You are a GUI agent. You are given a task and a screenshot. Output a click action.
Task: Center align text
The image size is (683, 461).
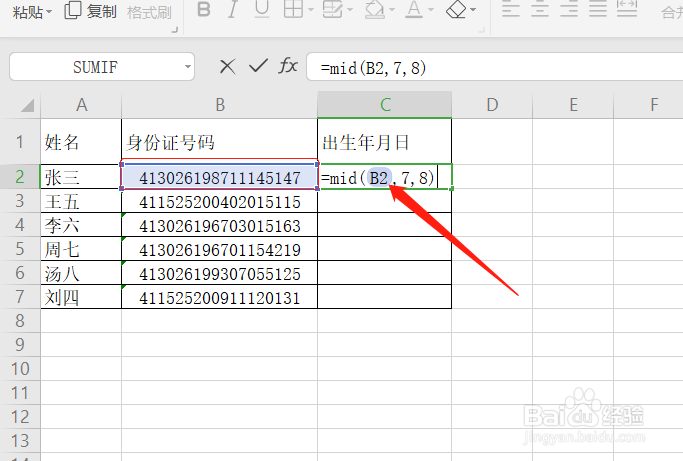tap(540, 9)
